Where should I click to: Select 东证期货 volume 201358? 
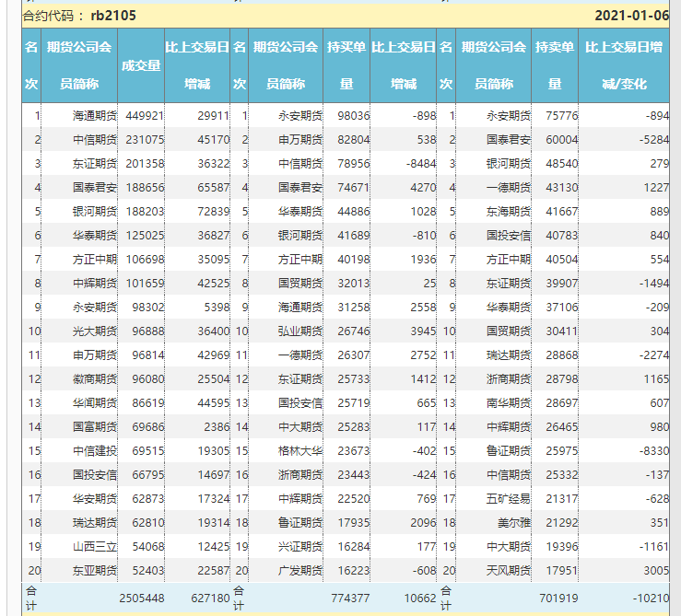click(x=145, y=163)
